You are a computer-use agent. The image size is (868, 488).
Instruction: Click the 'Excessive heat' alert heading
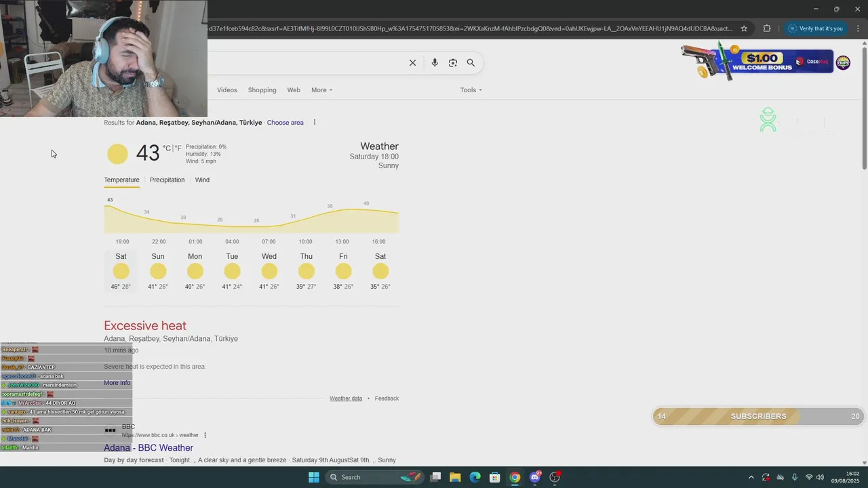click(145, 326)
